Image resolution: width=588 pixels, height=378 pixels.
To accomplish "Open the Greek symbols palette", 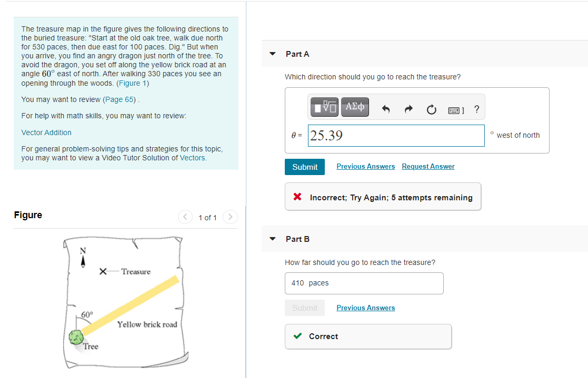I will coord(354,107).
